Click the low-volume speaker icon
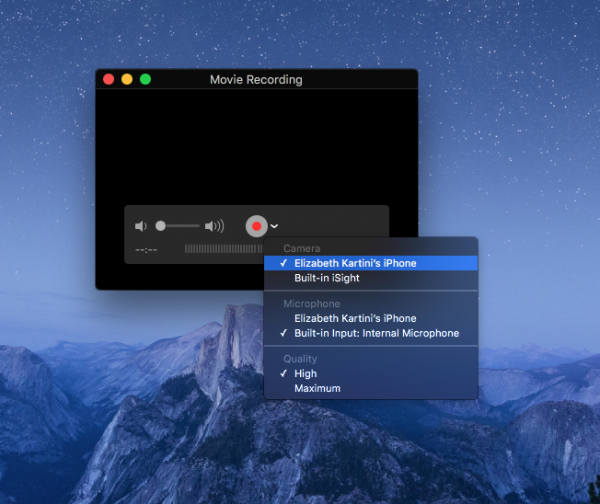This screenshot has height=504, width=600. pyautogui.click(x=141, y=226)
